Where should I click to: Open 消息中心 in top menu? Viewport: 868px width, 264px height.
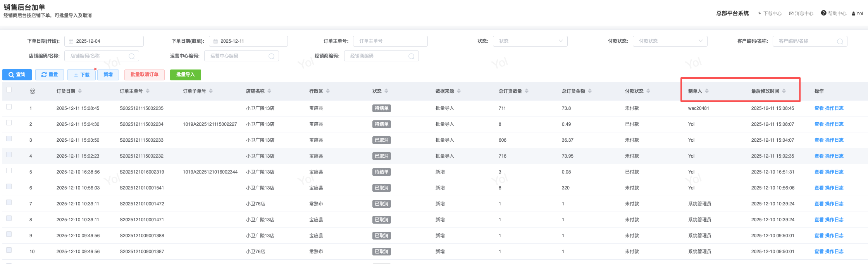(x=801, y=14)
